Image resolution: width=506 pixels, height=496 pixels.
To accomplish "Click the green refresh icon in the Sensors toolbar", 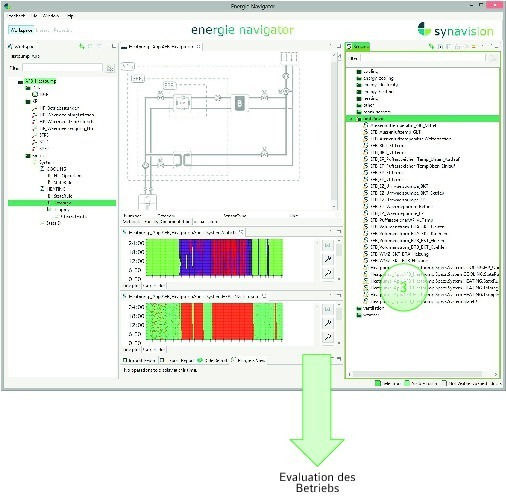I will pos(432,46).
